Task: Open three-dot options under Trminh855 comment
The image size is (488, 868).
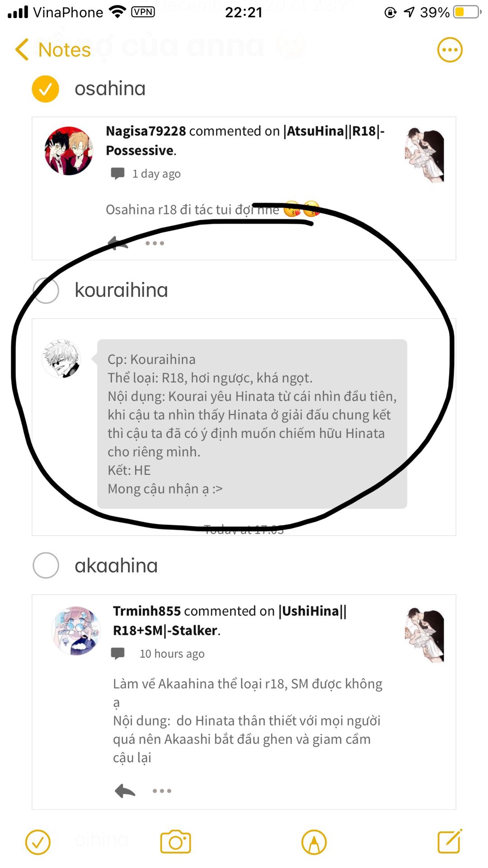Action: point(162,791)
